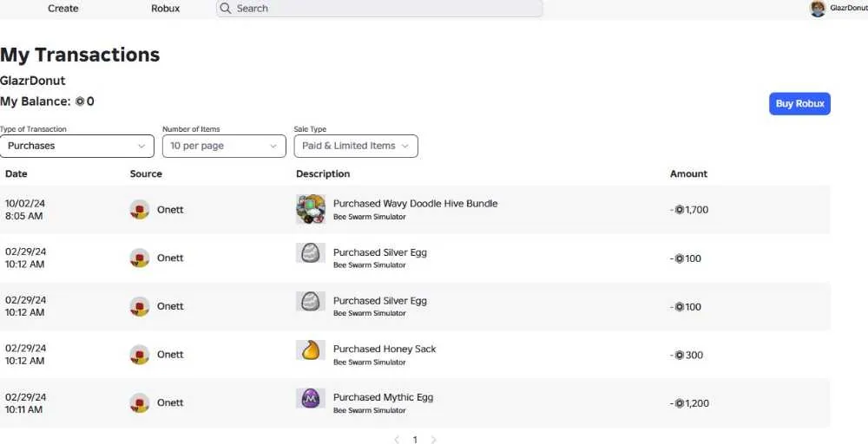Viewport: 868px width, 444px height.
Task: Go to next page arrow
Action: tap(433, 440)
